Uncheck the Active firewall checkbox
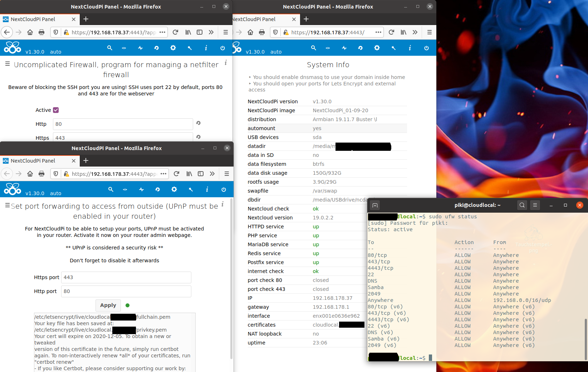This screenshot has height=372, width=588. click(55, 110)
